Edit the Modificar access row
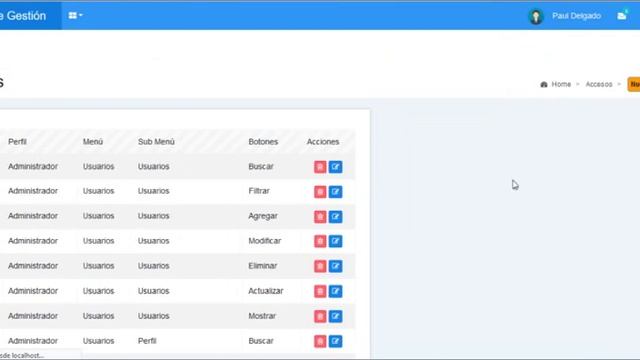The image size is (640, 360). pos(336,241)
